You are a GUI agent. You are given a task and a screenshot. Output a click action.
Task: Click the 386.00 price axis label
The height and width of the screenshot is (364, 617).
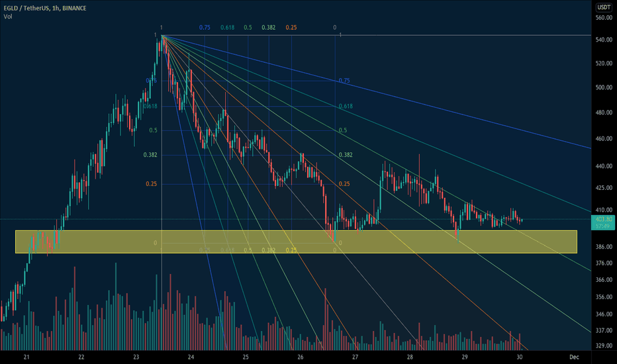tap(604, 247)
